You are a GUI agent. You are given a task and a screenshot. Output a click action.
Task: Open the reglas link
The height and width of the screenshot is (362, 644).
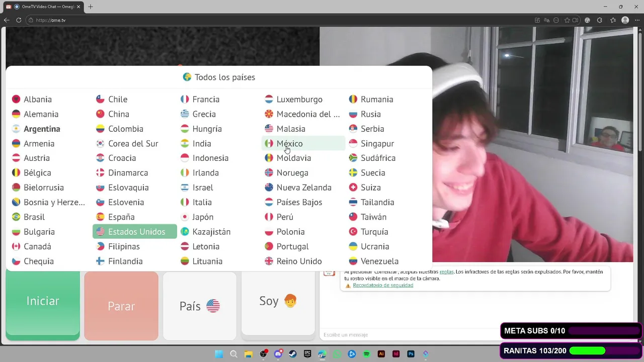point(447,271)
